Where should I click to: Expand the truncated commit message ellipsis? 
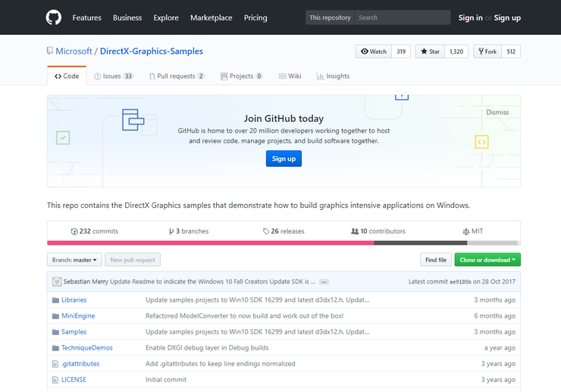(x=324, y=281)
